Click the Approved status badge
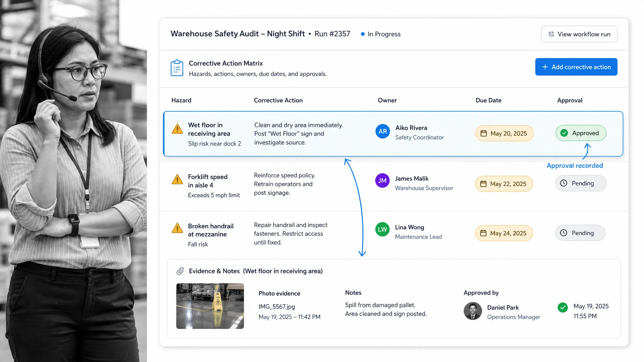 tap(581, 133)
